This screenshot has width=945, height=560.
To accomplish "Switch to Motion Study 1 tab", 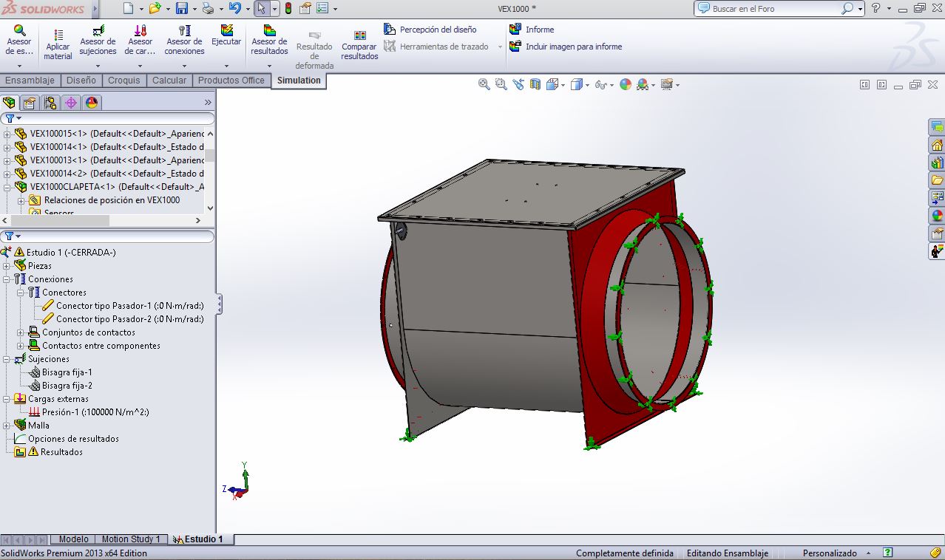I will [x=131, y=539].
